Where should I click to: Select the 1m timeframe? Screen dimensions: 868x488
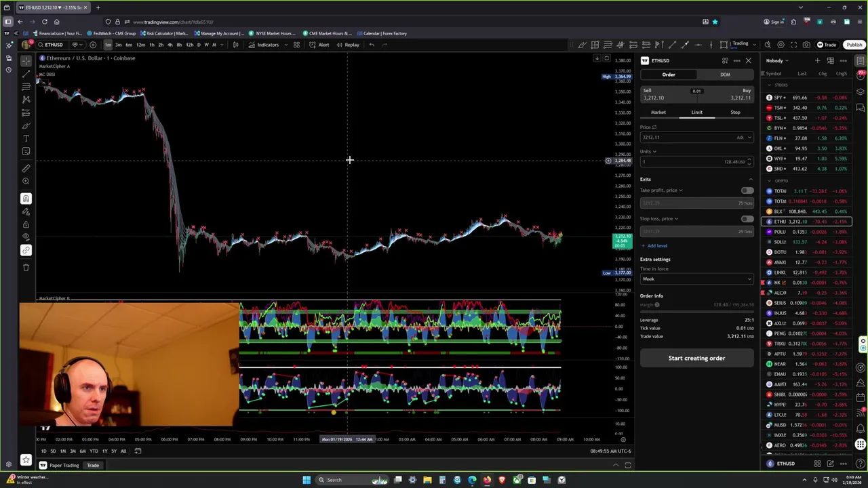click(x=108, y=45)
